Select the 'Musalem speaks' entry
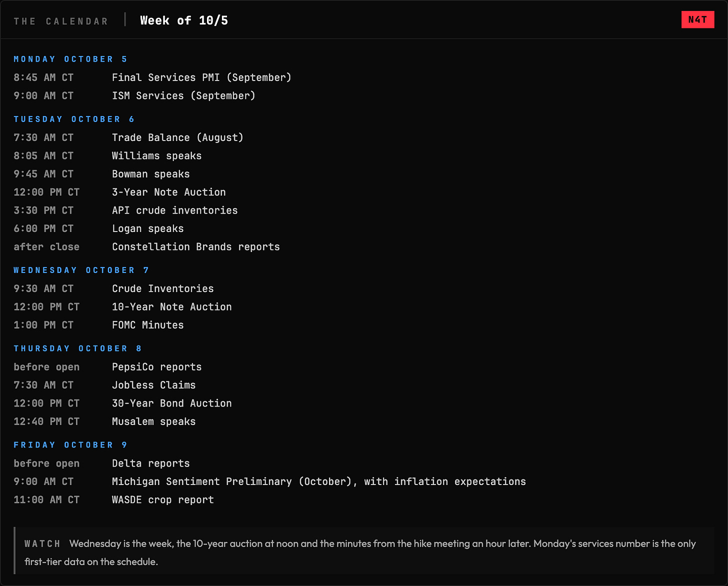This screenshot has width=728, height=586. (x=154, y=421)
